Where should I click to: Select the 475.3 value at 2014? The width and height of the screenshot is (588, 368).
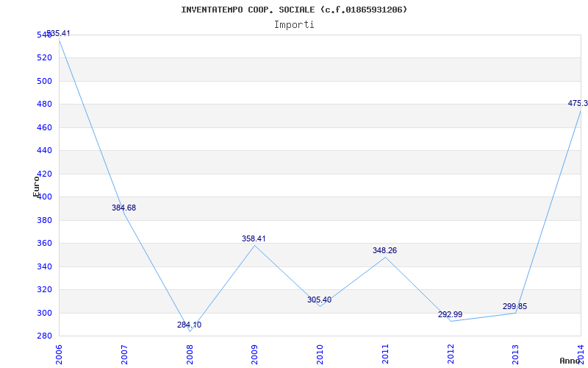pyautogui.click(x=577, y=104)
